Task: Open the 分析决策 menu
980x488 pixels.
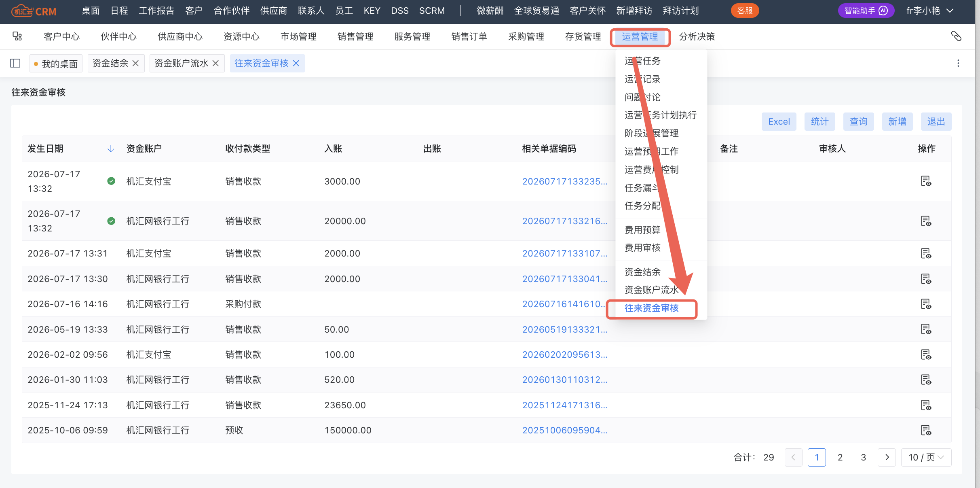Action: point(697,37)
